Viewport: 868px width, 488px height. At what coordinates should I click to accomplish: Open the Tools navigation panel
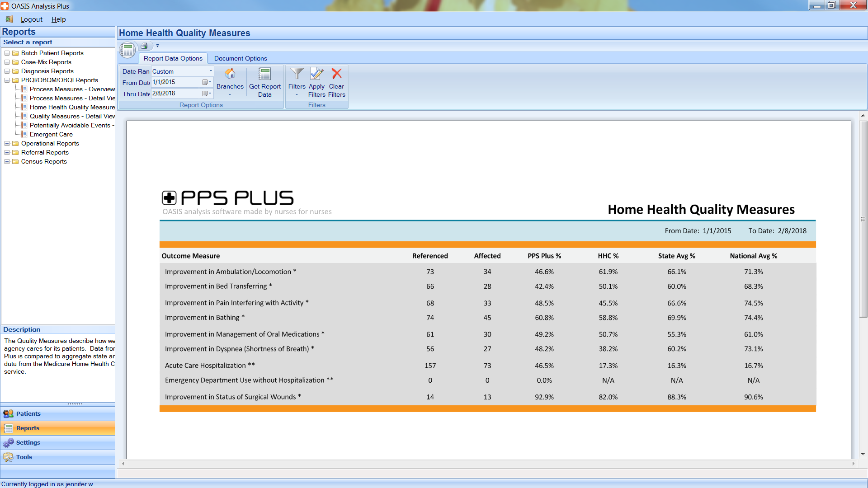24,457
